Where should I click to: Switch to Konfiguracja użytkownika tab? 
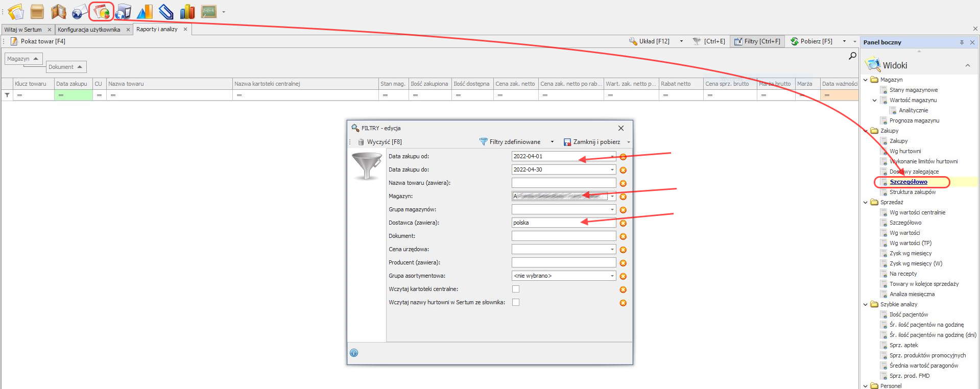tap(89, 30)
